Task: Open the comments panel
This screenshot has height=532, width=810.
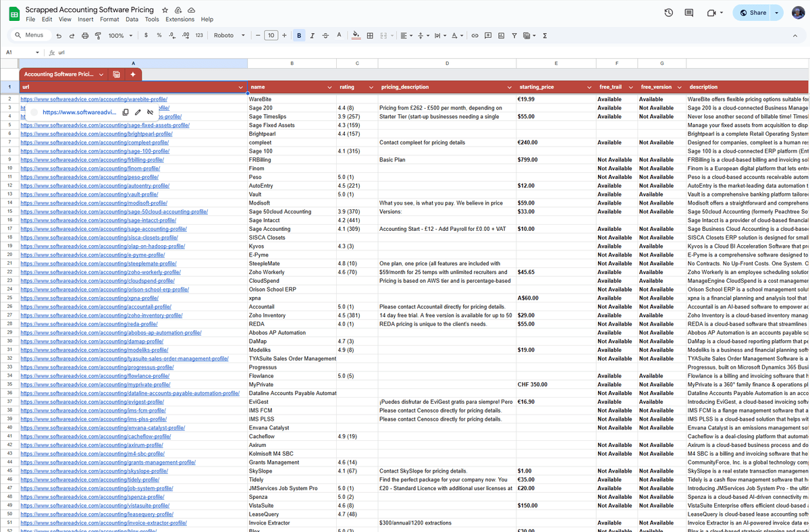Action: pos(688,12)
